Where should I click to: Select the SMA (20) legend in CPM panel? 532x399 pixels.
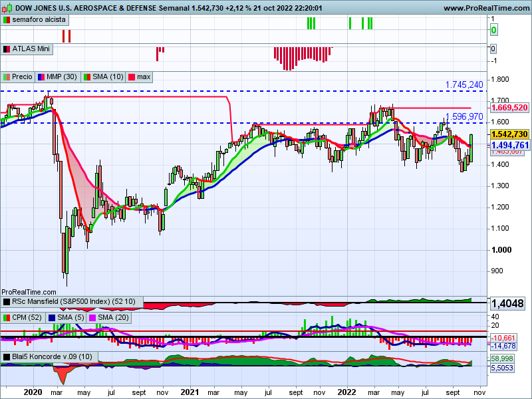tap(113, 318)
